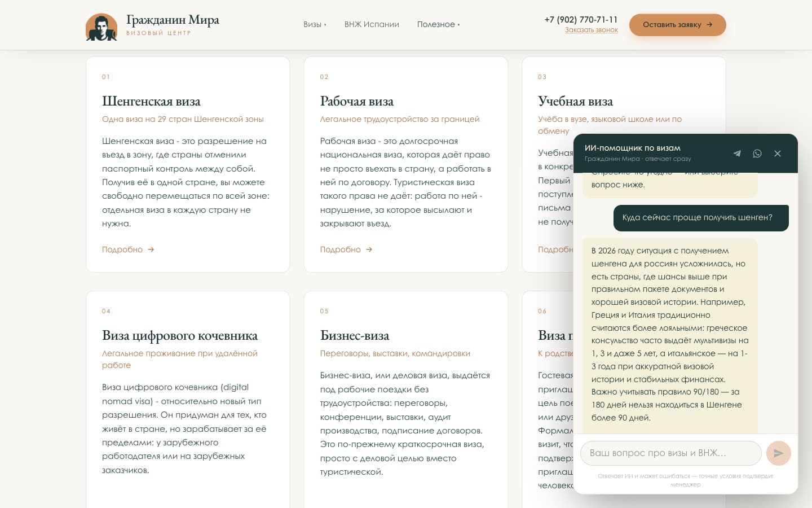Image resolution: width=812 pixels, height=508 pixels.
Task: Click the Гражданин Мира logo portrait
Action: 101,27
